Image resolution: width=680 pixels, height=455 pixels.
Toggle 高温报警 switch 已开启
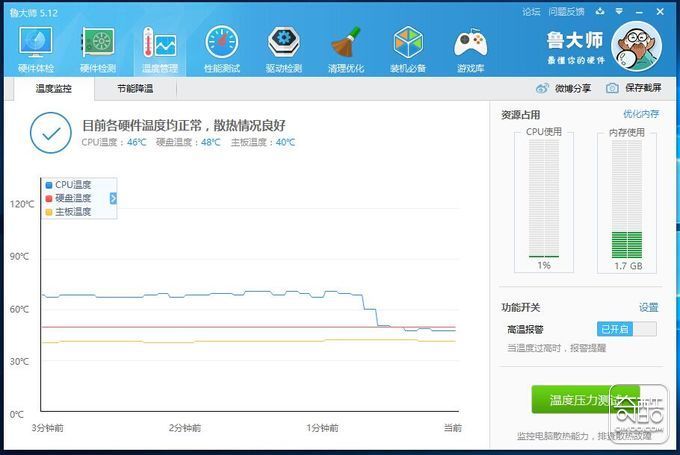[627, 329]
